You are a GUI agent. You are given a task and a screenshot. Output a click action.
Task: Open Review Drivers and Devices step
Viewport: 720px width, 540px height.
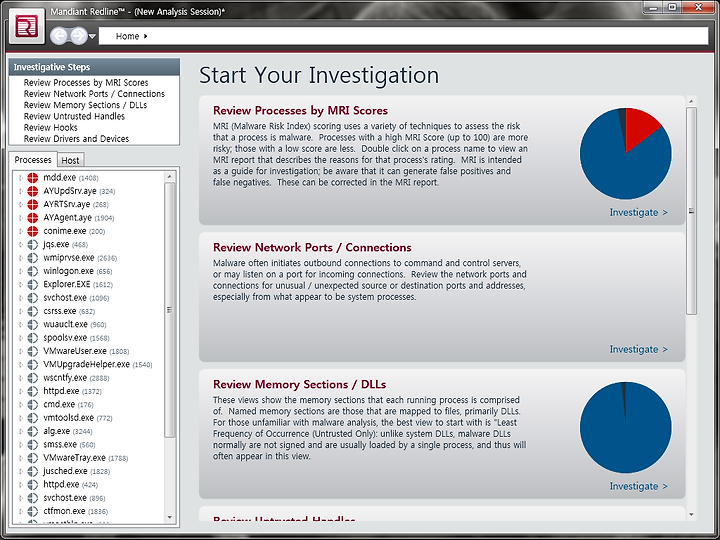click(76, 139)
